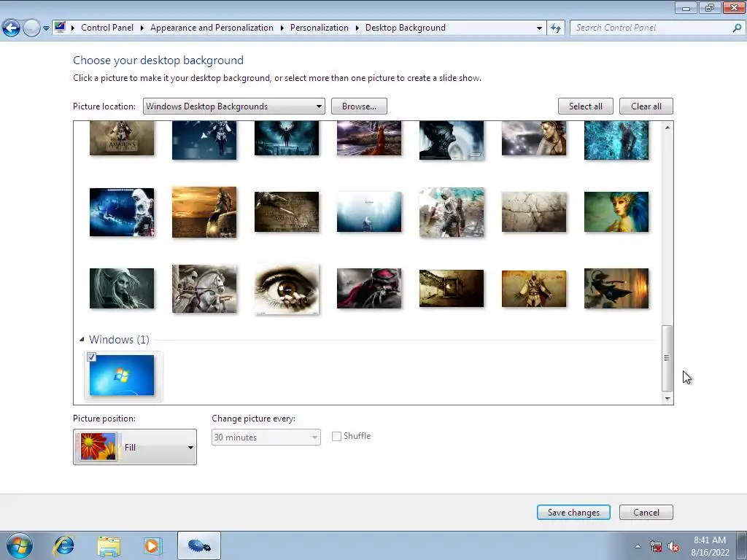Screen dimensions: 747x560
Task: Select the red-hooded figure wallpaper
Action: [369, 288]
